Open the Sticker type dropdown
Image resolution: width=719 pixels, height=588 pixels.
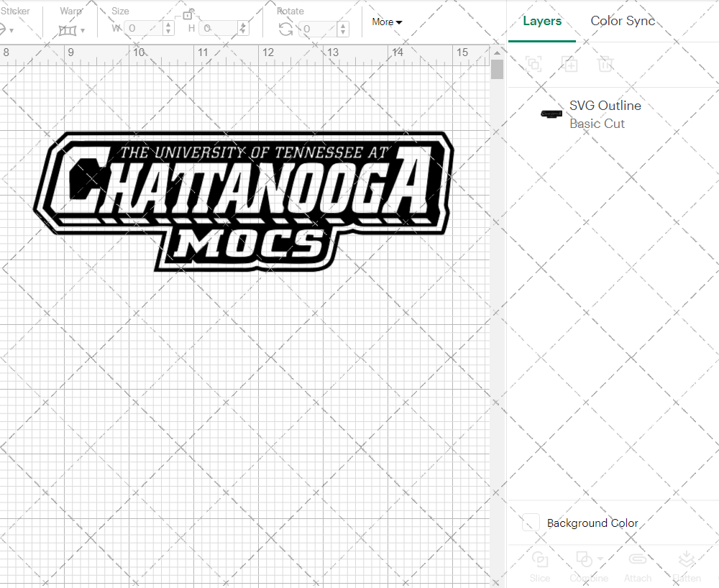(x=13, y=29)
